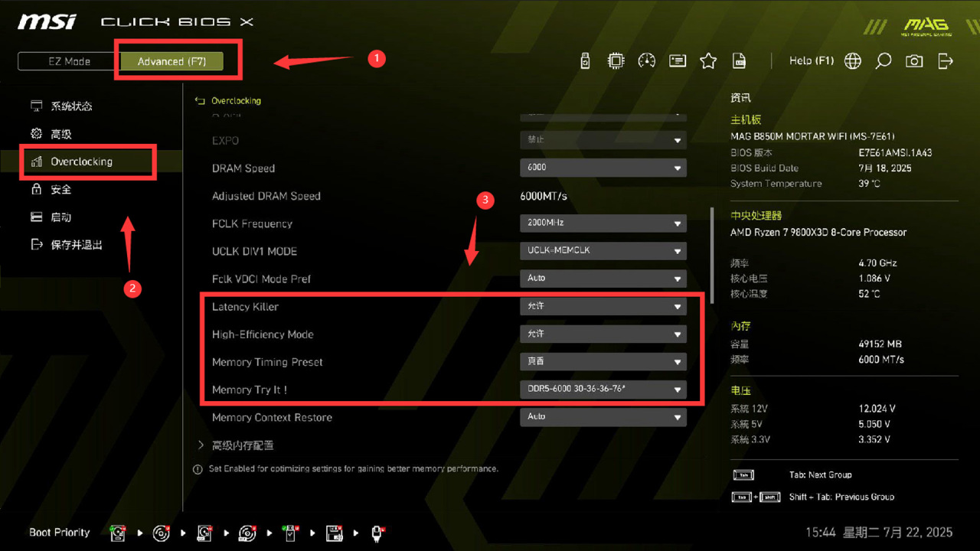Viewport: 980px width, 551px height.
Task: Click the BIOS version E7E61AMSI.1A43 value
Action: point(895,152)
